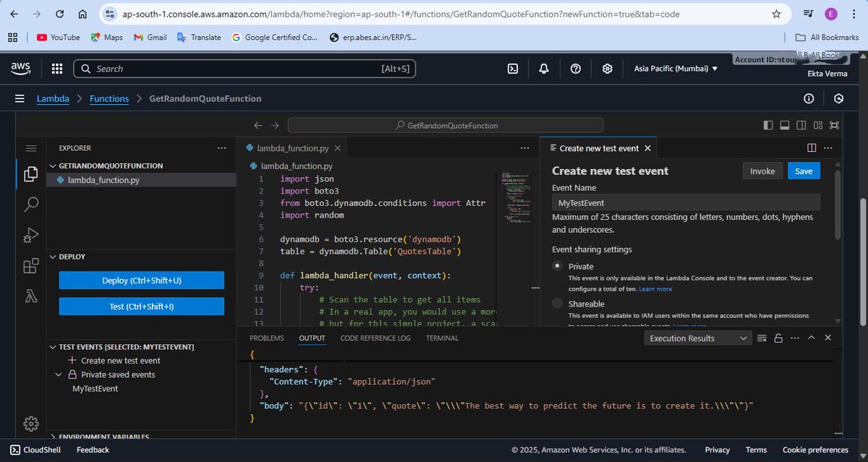Click the Deploy (Ctrl+Shift+U) button

[x=142, y=281]
